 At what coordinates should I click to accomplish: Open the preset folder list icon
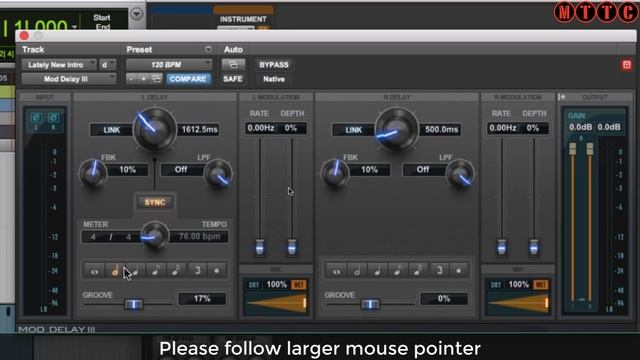click(x=157, y=79)
